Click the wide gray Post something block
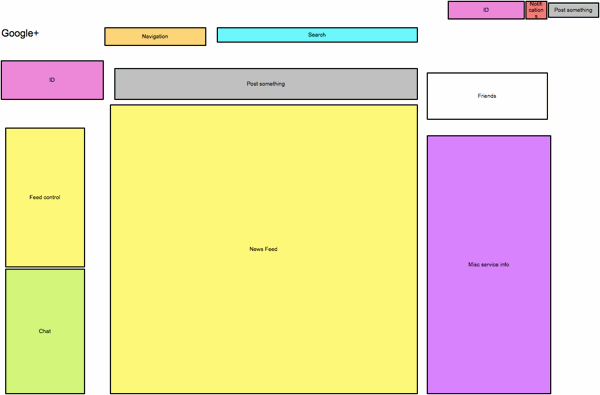 pos(266,84)
